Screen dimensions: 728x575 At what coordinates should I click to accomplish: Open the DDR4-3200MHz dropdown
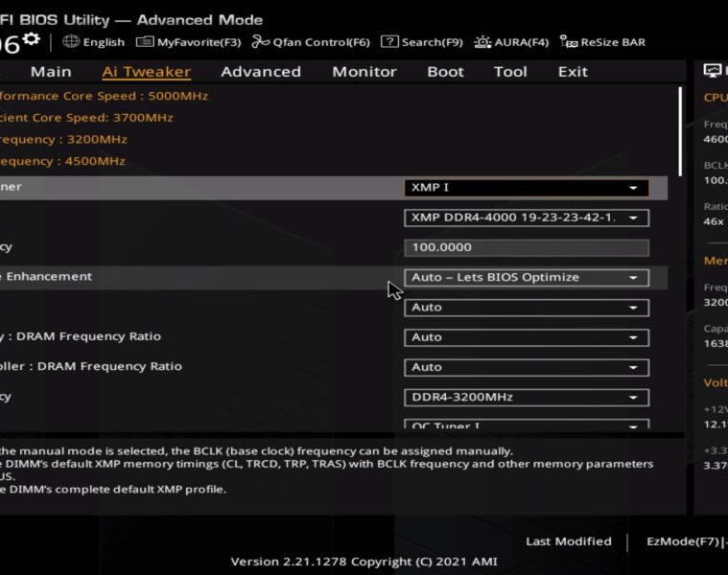click(527, 398)
